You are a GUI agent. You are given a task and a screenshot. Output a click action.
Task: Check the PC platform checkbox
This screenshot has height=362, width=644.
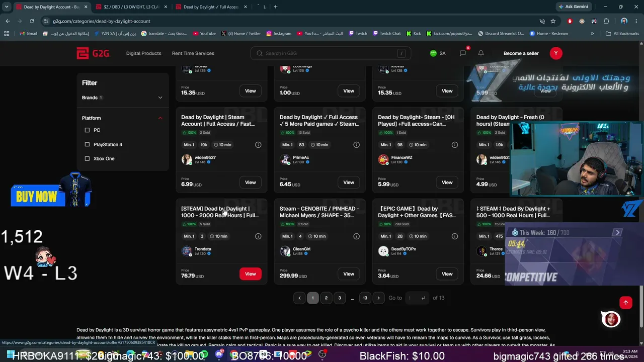(87, 130)
